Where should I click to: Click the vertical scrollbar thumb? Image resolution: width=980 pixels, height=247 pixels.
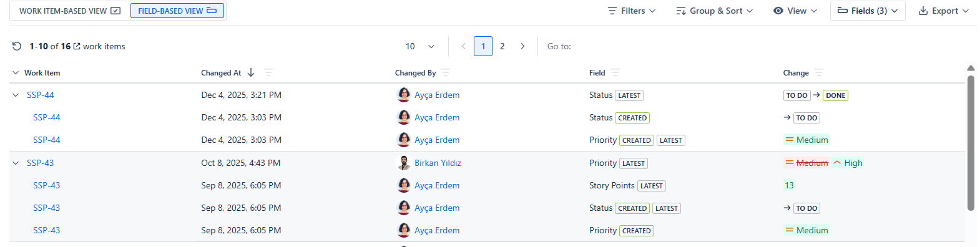971,143
